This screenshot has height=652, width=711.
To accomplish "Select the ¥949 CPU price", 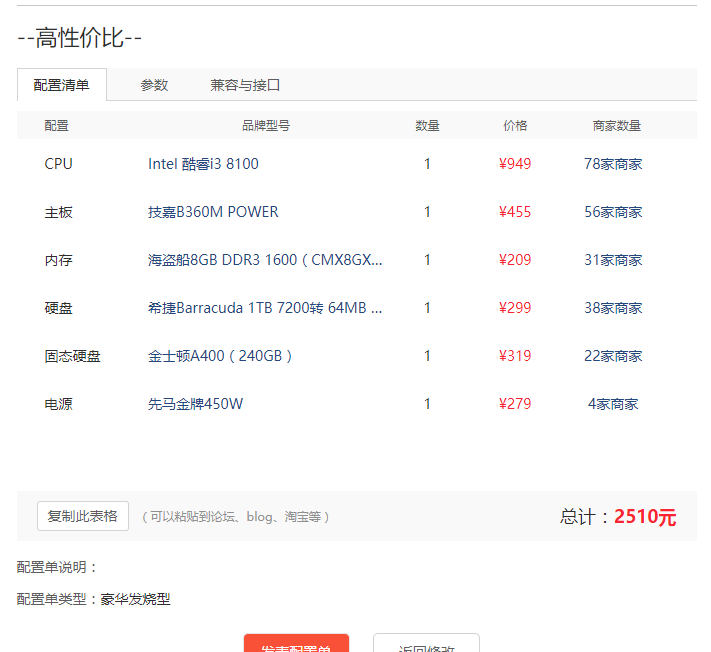I will coord(515,164).
